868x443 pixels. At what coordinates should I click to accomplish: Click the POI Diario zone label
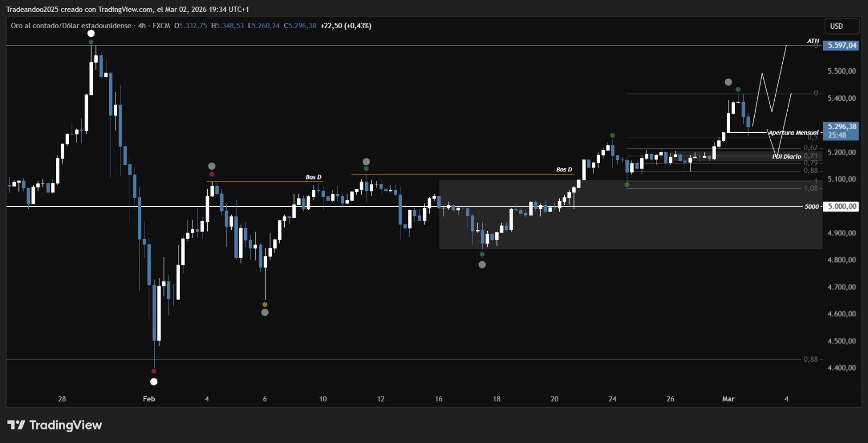click(787, 156)
